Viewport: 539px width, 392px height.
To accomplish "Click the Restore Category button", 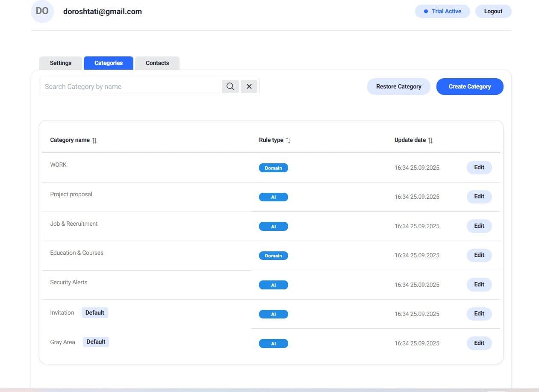I will pyautogui.click(x=398, y=86).
